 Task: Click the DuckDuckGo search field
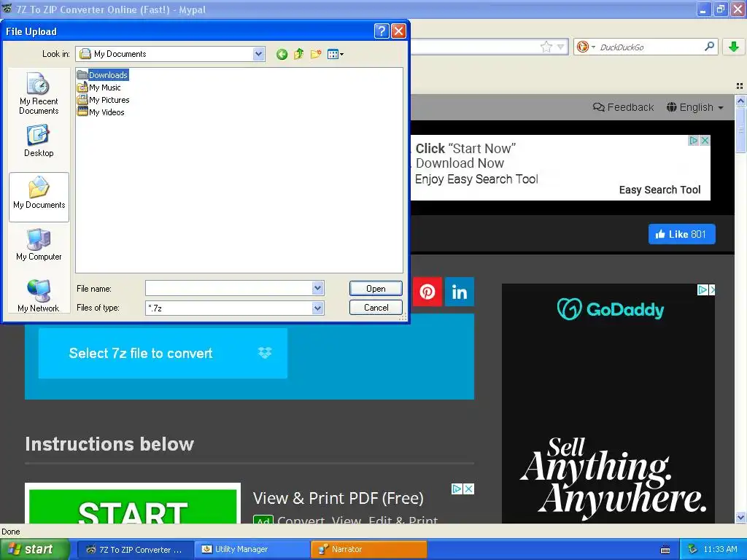click(x=651, y=47)
